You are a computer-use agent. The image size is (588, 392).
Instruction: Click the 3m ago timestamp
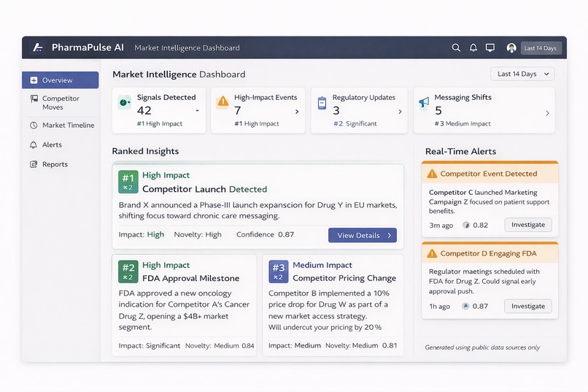[441, 226]
